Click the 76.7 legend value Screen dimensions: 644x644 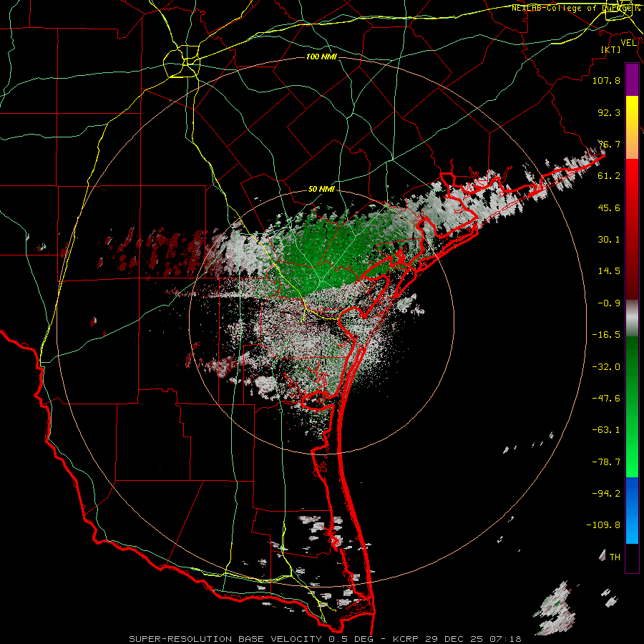pyautogui.click(x=609, y=144)
